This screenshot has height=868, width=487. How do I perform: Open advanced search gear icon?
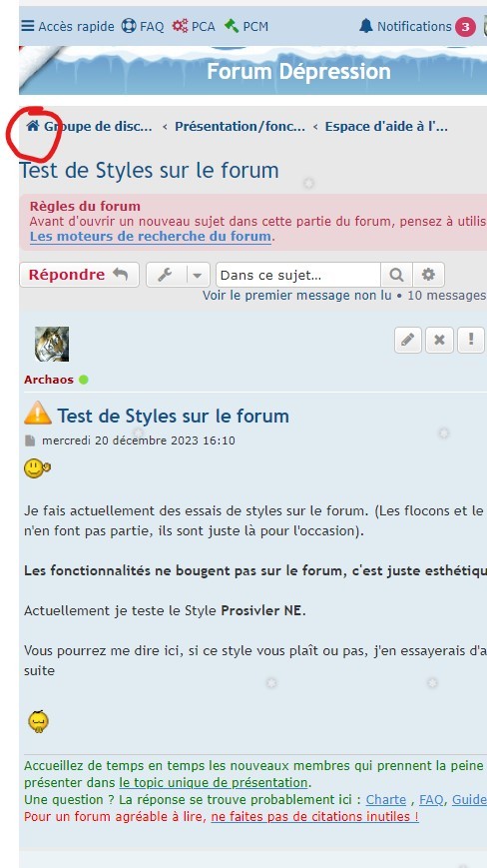click(428, 275)
